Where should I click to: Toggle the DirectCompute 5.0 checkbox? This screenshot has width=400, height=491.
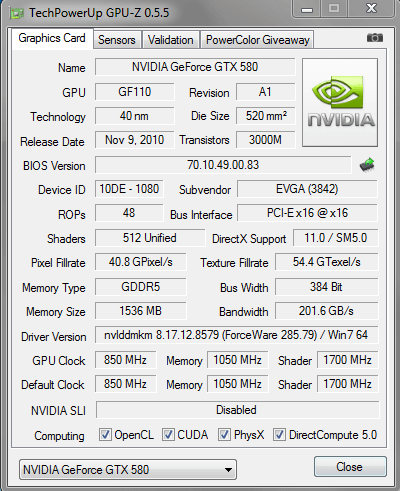[x=279, y=435]
